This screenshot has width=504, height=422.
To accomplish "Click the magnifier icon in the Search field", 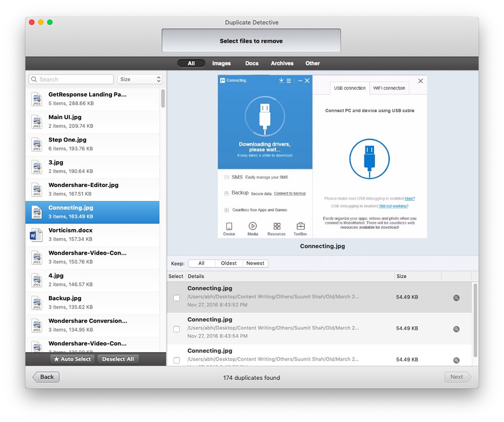I will 34,80.
